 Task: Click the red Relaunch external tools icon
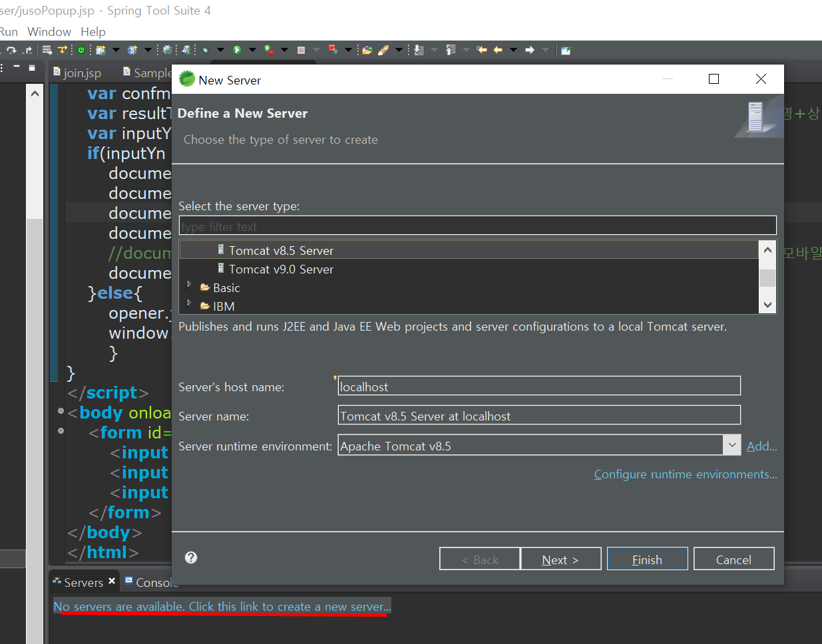click(x=333, y=50)
